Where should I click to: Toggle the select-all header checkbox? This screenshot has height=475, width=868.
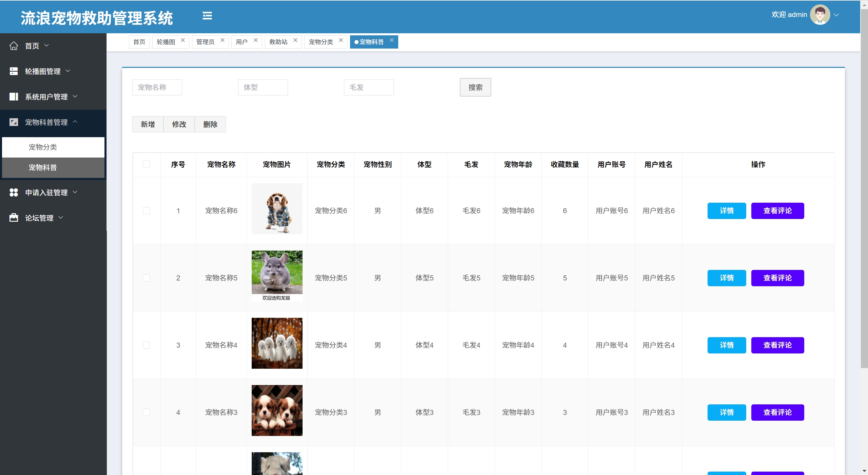tap(146, 164)
